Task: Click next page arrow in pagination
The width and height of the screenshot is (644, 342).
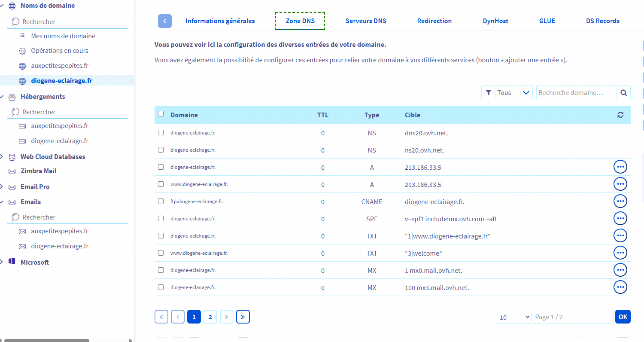Action: [x=226, y=317]
